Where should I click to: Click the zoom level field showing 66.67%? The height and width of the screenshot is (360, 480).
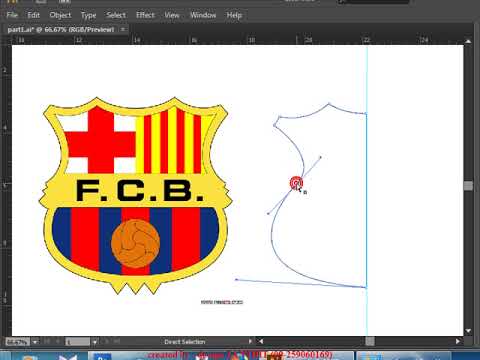pos(17,342)
